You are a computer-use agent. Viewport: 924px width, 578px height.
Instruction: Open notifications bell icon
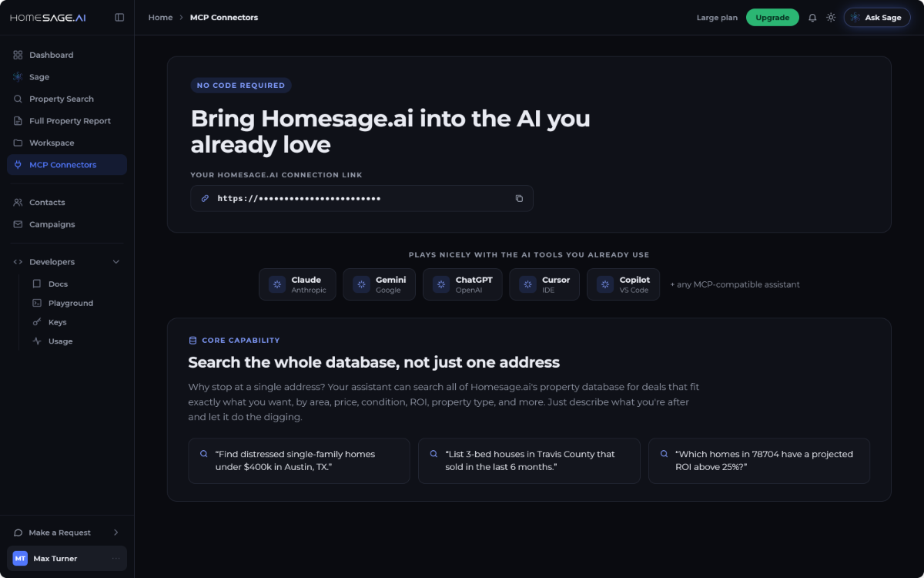pyautogui.click(x=812, y=18)
